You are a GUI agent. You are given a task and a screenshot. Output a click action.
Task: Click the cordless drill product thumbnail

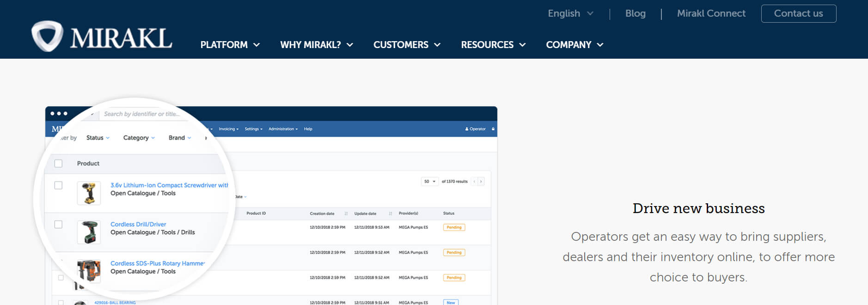click(x=89, y=232)
